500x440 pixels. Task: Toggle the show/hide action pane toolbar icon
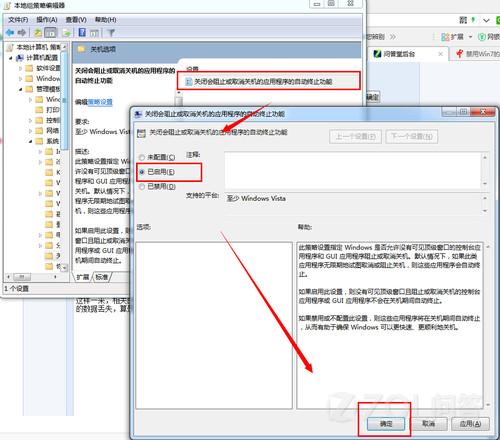tap(94, 33)
